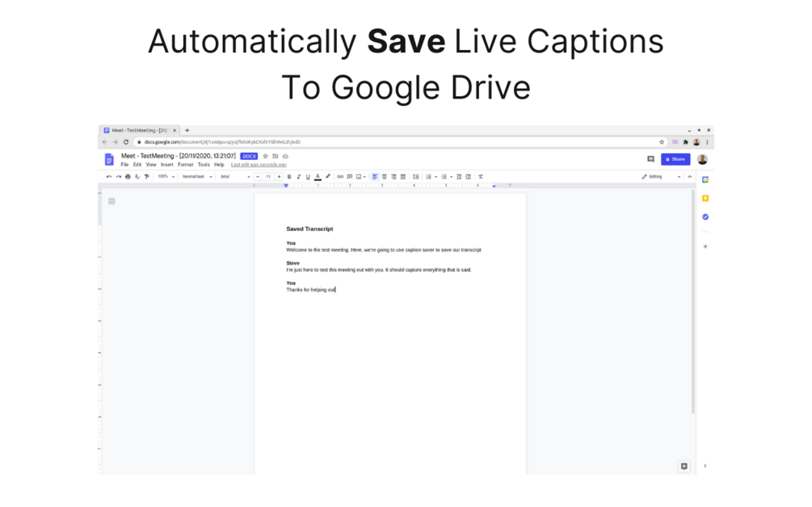The image size is (812, 507).
Task: Center align the text
Action: (385, 177)
